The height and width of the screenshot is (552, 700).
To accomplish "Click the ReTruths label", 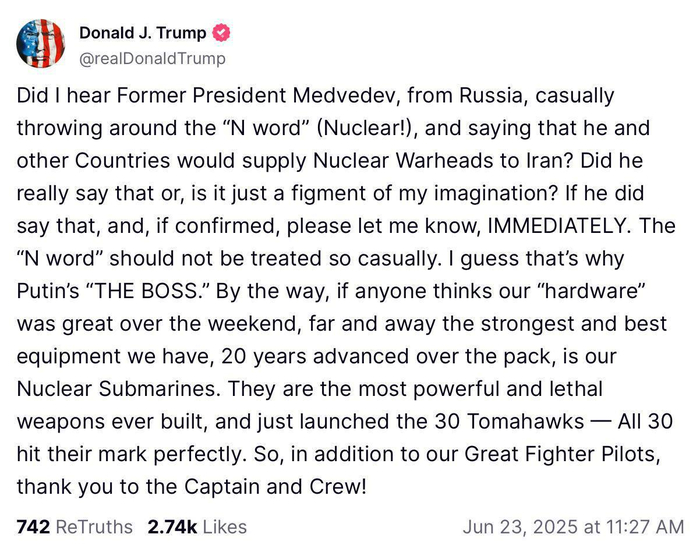I will 94,526.
